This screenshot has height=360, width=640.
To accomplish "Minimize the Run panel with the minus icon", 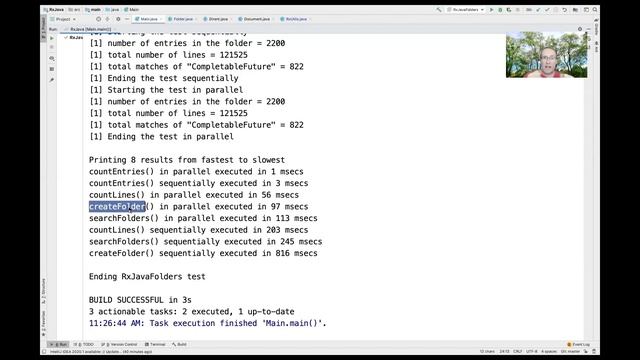I will (x=588, y=29).
